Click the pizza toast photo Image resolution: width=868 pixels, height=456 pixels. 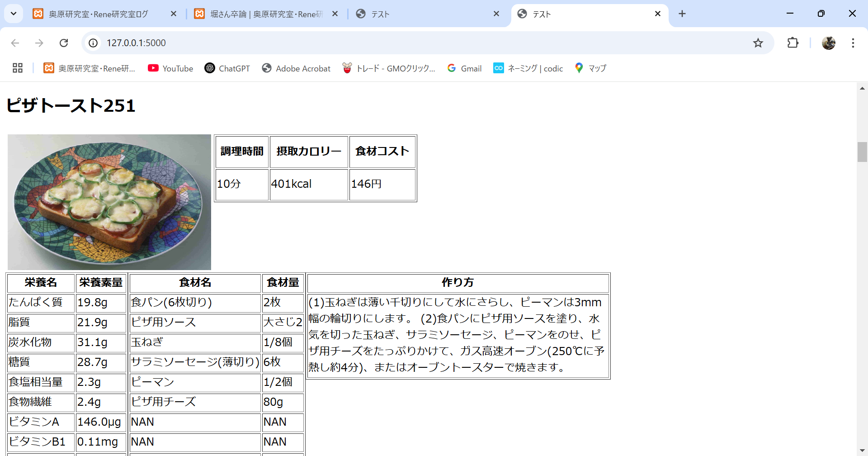tap(108, 202)
